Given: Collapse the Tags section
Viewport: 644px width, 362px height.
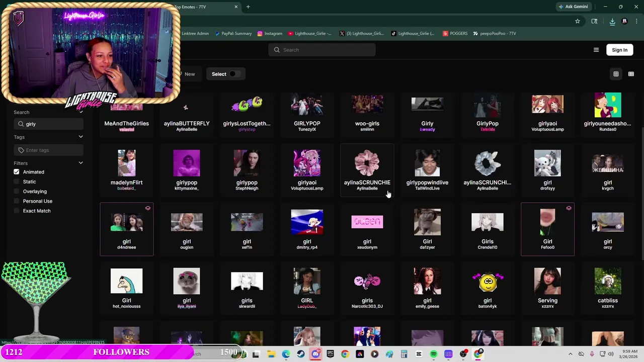Looking at the screenshot, I should coord(80,137).
